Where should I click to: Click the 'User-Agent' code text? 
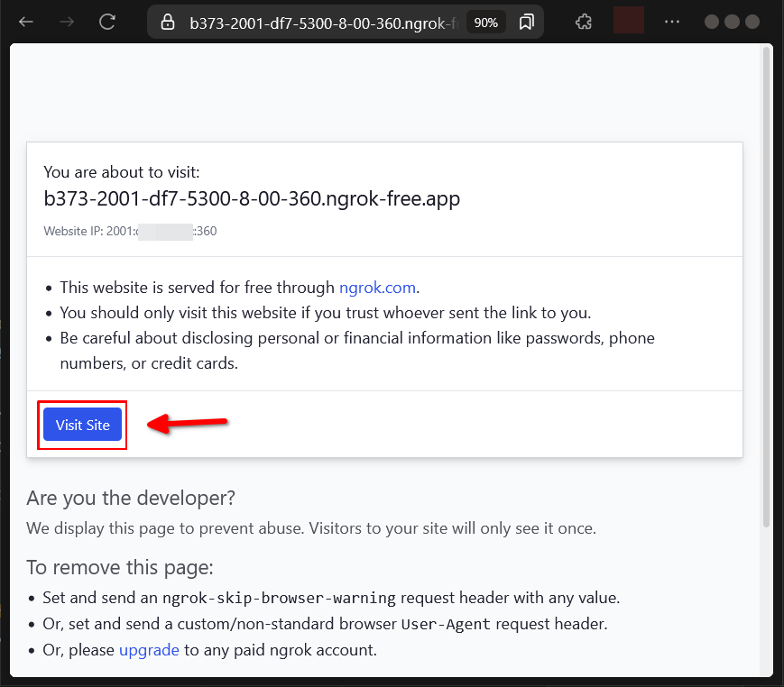coord(446,624)
